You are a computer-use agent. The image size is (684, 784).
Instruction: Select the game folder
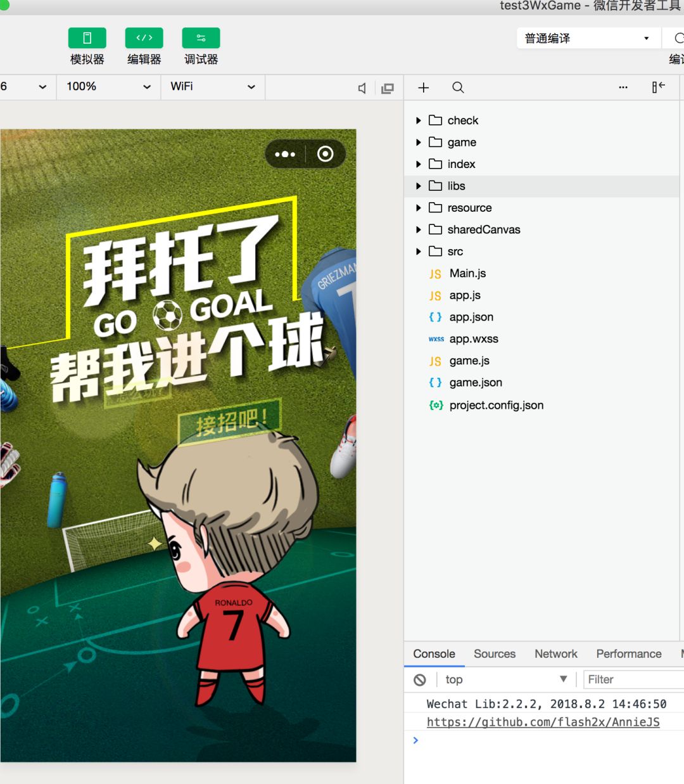[x=541, y=143]
